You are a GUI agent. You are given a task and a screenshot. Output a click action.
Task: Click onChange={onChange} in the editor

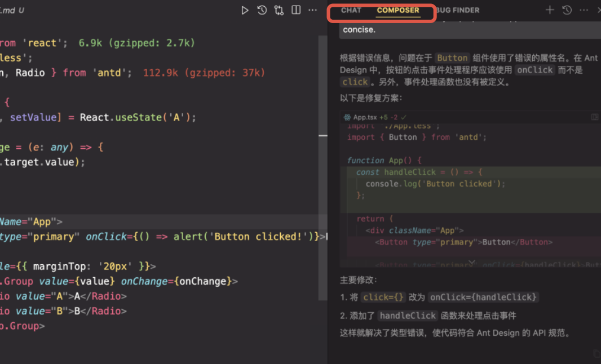(x=176, y=281)
